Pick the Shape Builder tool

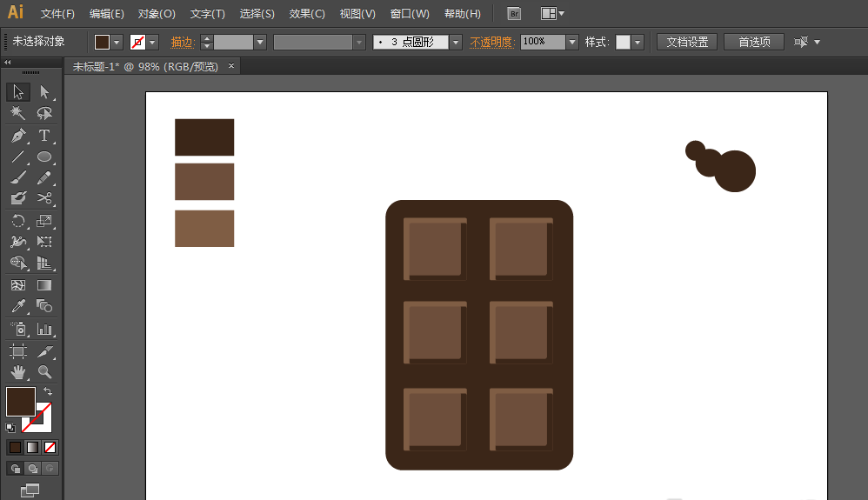pos(18,263)
